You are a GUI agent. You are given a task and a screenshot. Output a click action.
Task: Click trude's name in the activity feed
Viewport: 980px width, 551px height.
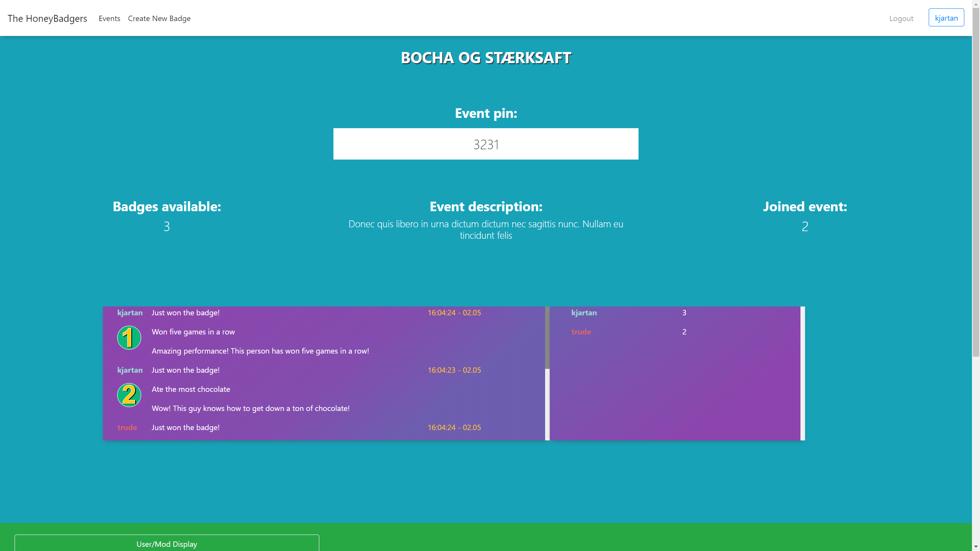[127, 427]
